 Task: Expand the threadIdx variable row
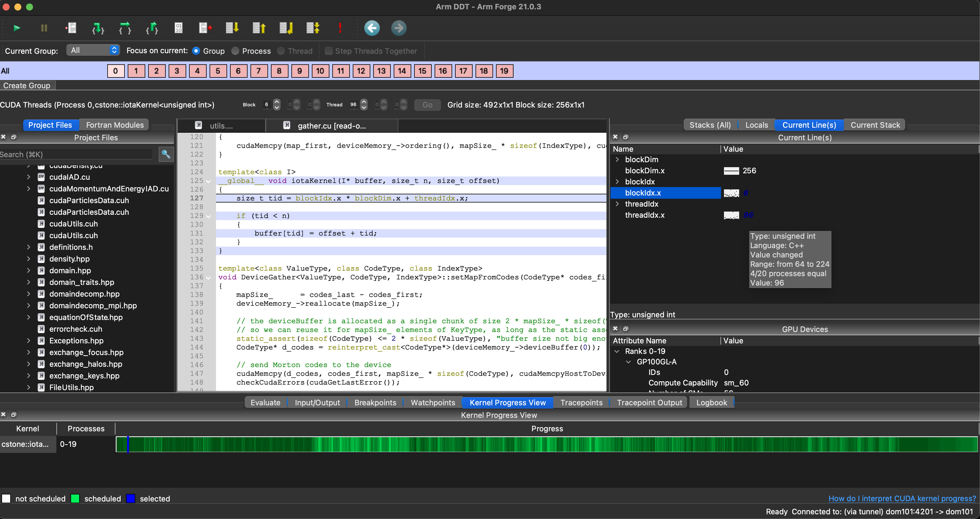coord(617,204)
